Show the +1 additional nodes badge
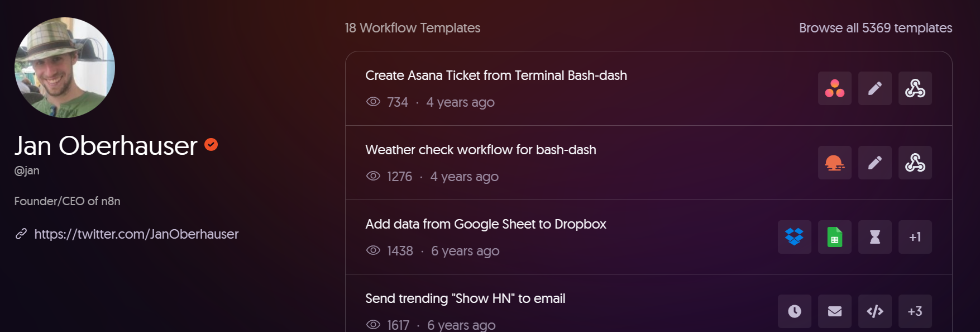Viewport: 980px width, 332px height. [915, 237]
